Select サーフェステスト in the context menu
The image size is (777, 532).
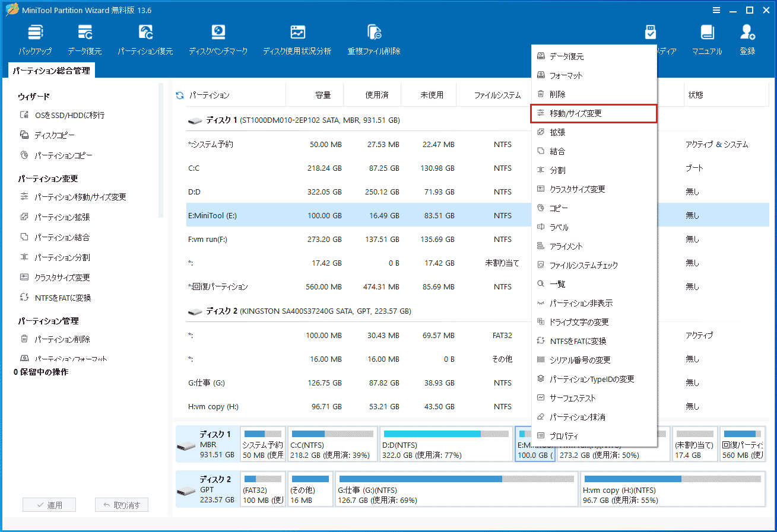coord(594,398)
